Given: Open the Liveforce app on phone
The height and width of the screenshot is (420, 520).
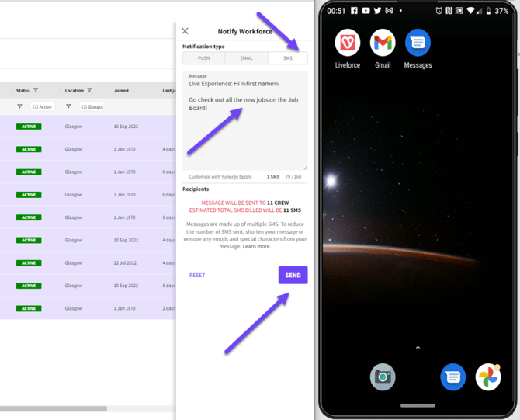Looking at the screenshot, I should click(347, 43).
